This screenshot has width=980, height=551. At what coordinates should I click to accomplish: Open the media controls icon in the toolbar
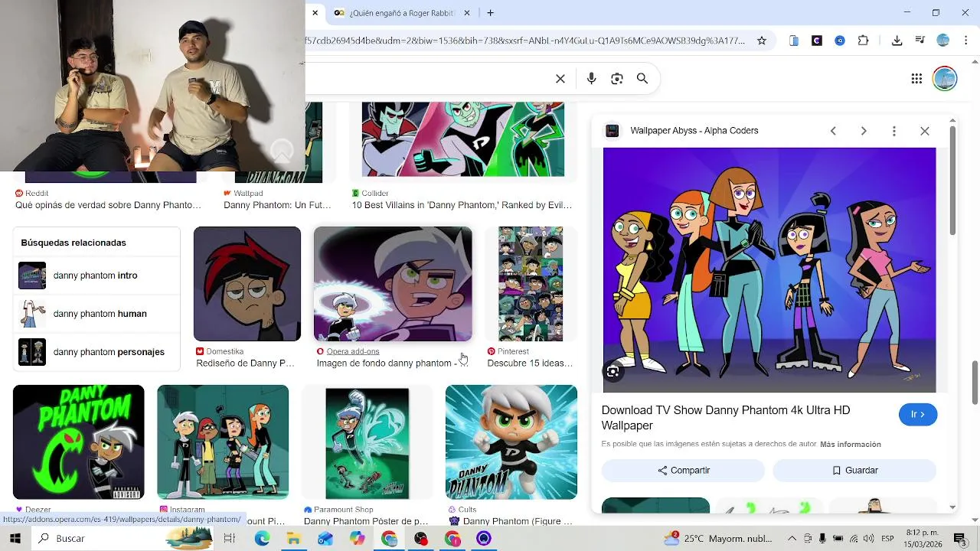(920, 41)
